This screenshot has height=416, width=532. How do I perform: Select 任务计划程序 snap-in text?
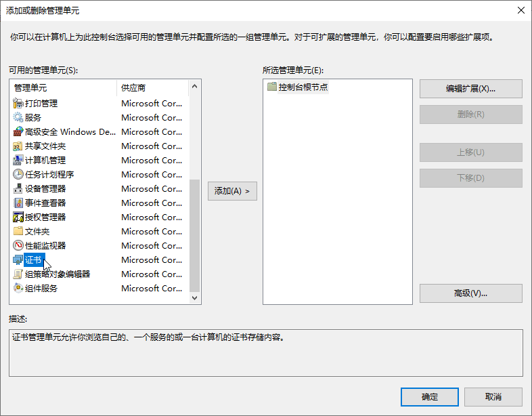coord(49,175)
